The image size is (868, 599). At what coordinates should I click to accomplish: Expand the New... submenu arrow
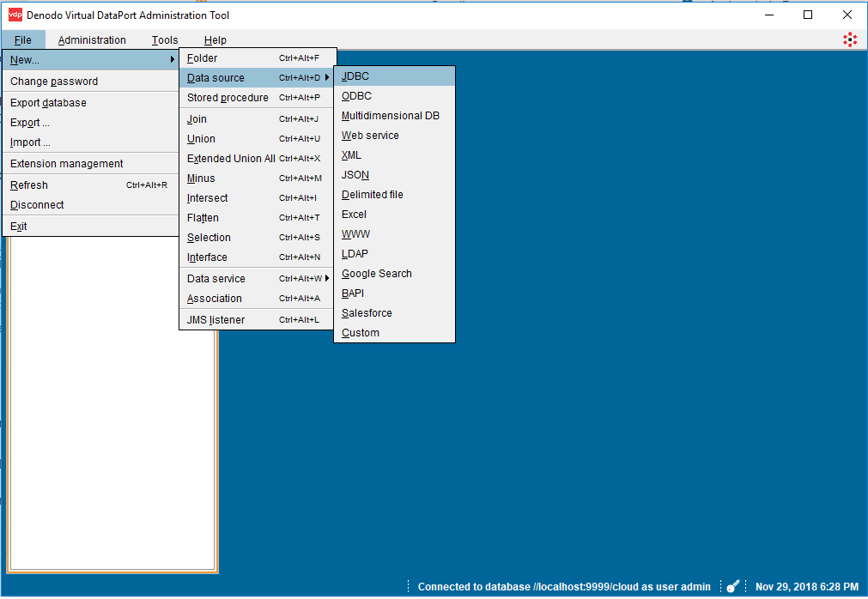tap(173, 59)
